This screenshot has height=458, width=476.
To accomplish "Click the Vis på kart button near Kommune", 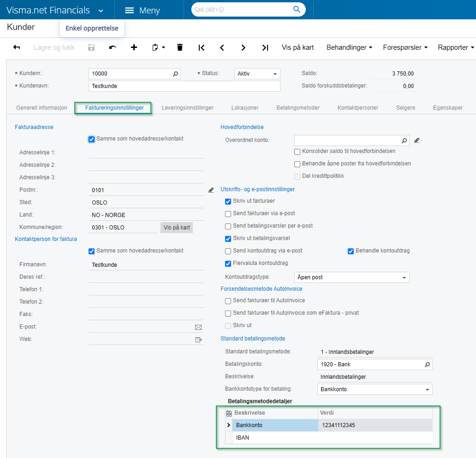I will click(x=177, y=228).
